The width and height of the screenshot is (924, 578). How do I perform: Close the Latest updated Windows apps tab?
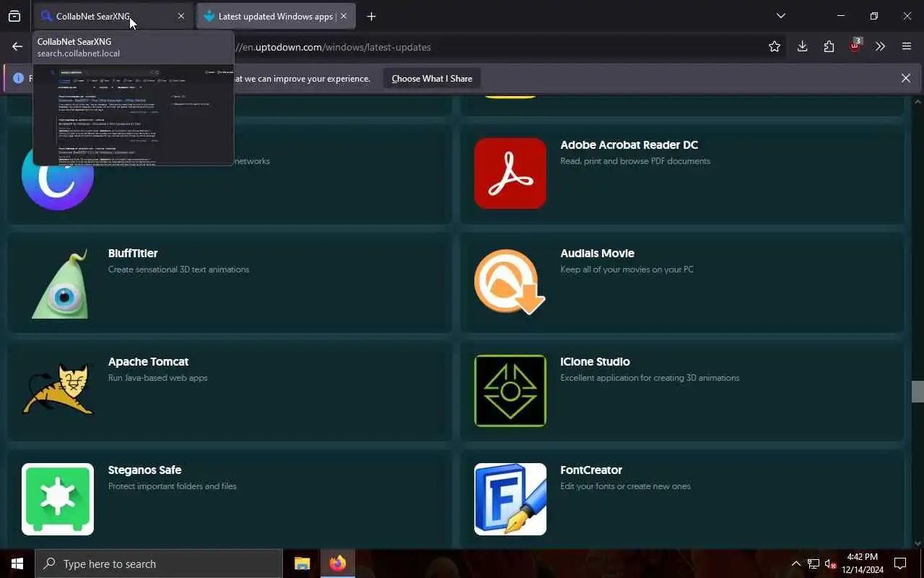click(344, 16)
